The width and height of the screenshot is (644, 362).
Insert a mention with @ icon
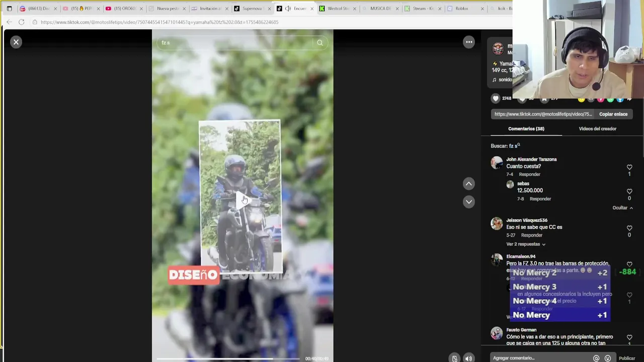[x=596, y=358]
